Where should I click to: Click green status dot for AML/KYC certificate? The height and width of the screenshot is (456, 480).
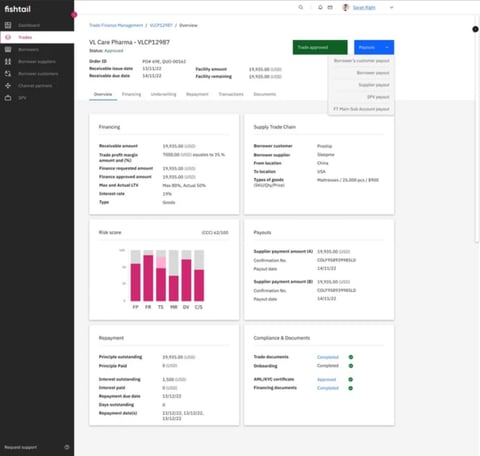click(x=351, y=379)
